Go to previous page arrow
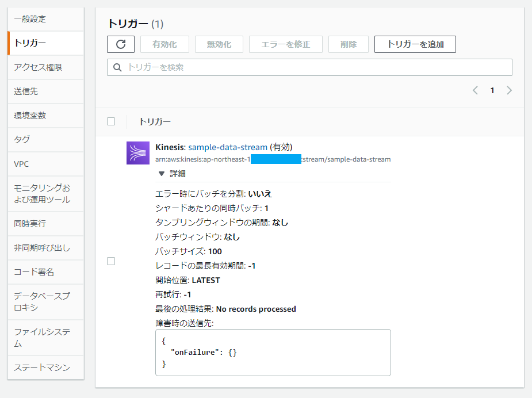Screen dimensions: 532x398 [x=475, y=90]
